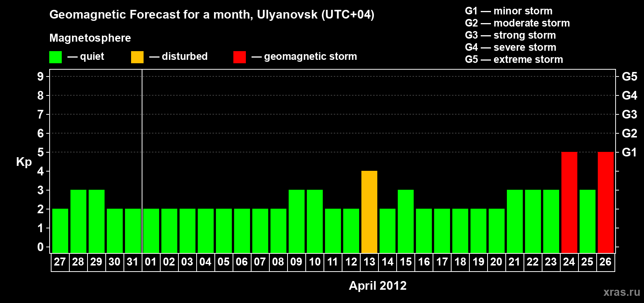The height and width of the screenshot is (303, 644).
Task: Click the 'G5 — extreme storm' legend text
Action: point(514,59)
